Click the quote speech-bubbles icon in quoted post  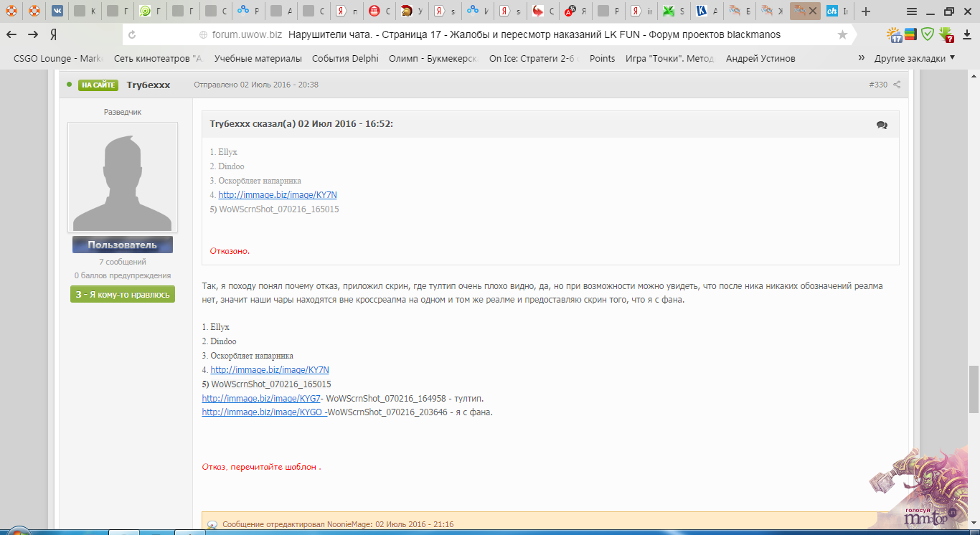click(882, 125)
